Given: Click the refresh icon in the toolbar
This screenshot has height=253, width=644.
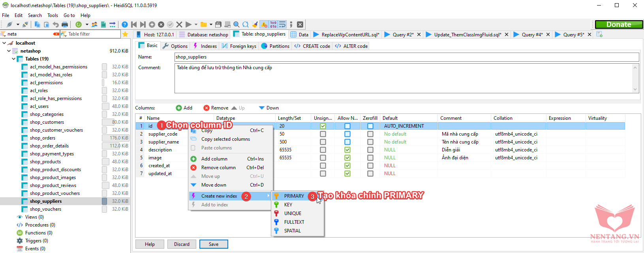Looking at the screenshot, I should (x=79, y=25).
